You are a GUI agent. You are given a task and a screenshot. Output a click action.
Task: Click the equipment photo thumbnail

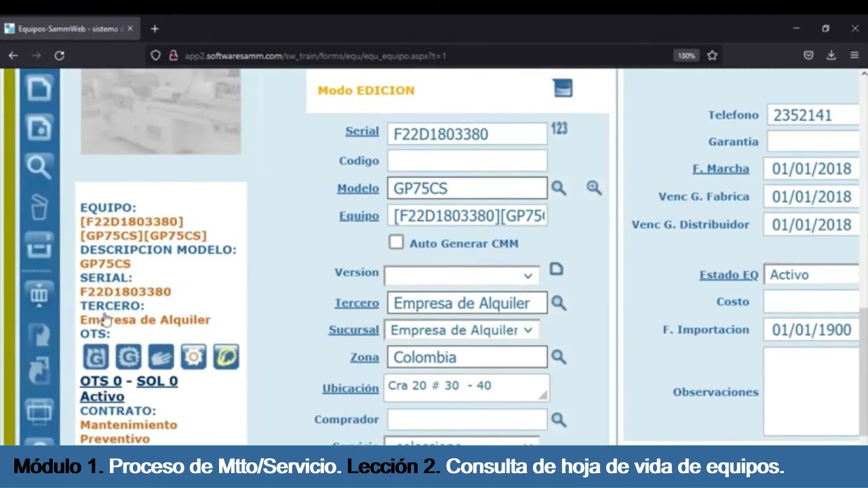[x=161, y=112]
